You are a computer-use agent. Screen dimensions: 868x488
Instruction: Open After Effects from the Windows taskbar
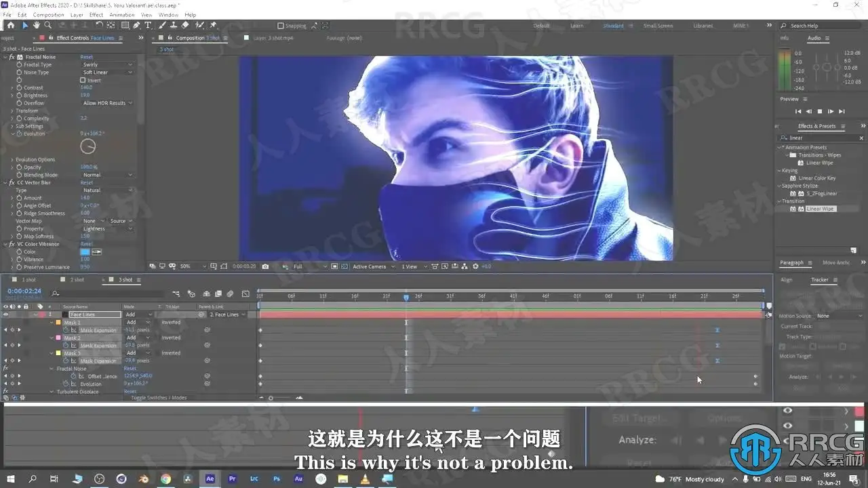(210, 479)
